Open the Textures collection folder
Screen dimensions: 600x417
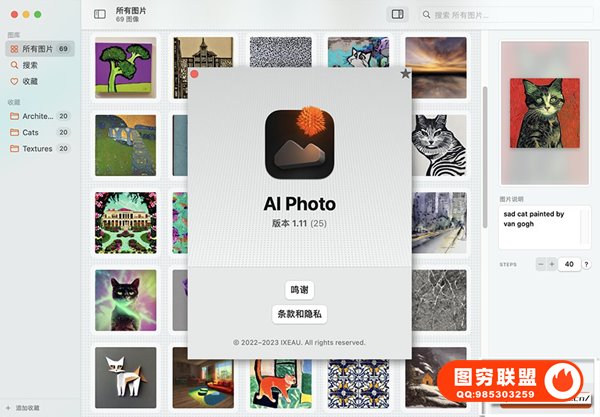coord(38,148)
